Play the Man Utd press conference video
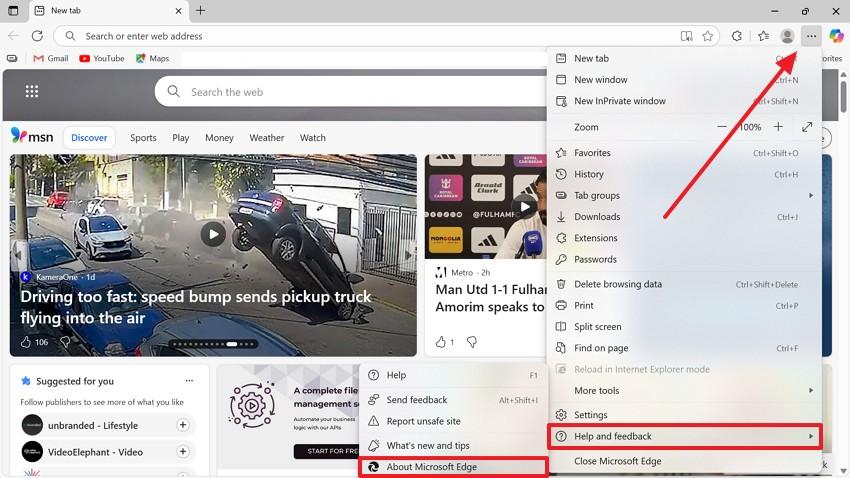850x478 pixels. [525, 207]
